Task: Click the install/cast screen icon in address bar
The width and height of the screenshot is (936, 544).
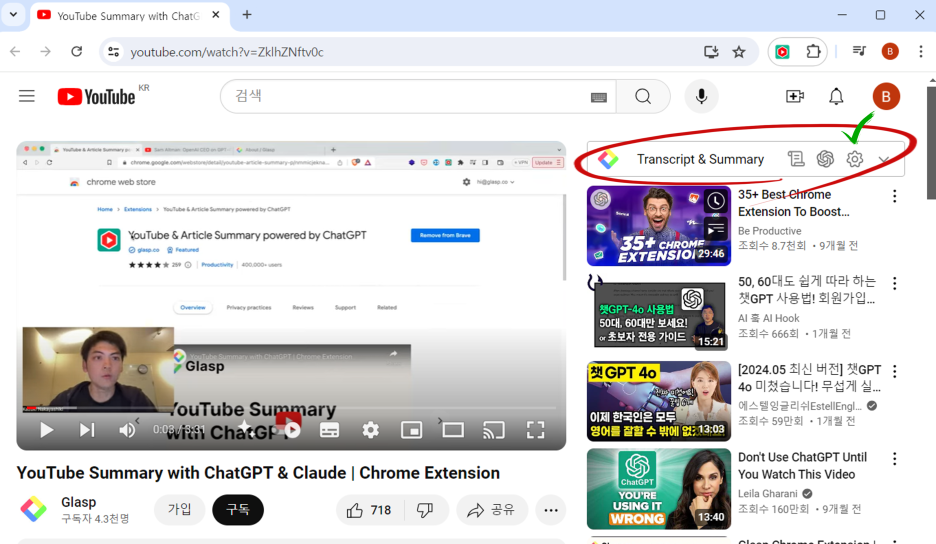Action: click(711, 52)
